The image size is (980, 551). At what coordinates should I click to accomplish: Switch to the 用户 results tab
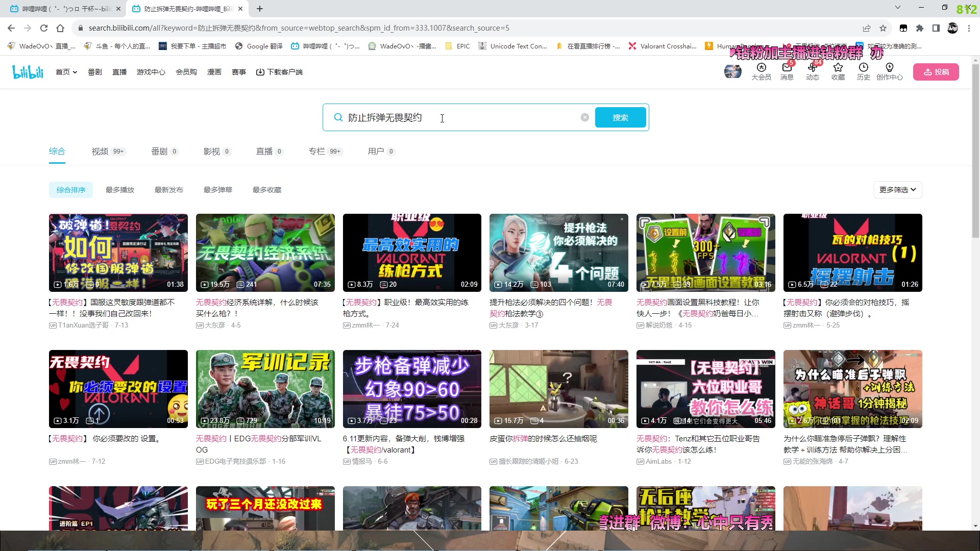[381, 152]
